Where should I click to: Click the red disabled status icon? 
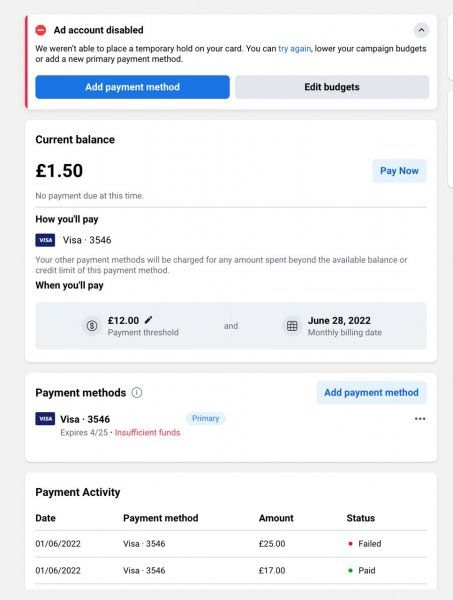[x=41, y=30]
